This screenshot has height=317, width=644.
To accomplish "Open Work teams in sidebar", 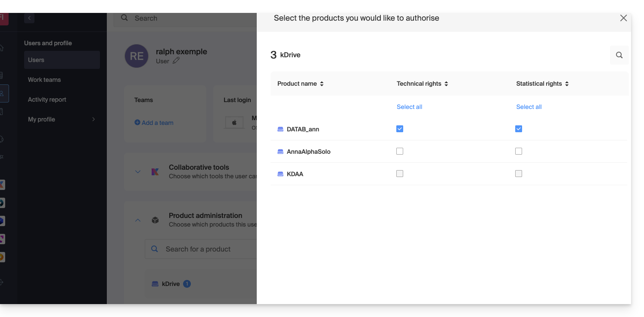I will (44, 80).
